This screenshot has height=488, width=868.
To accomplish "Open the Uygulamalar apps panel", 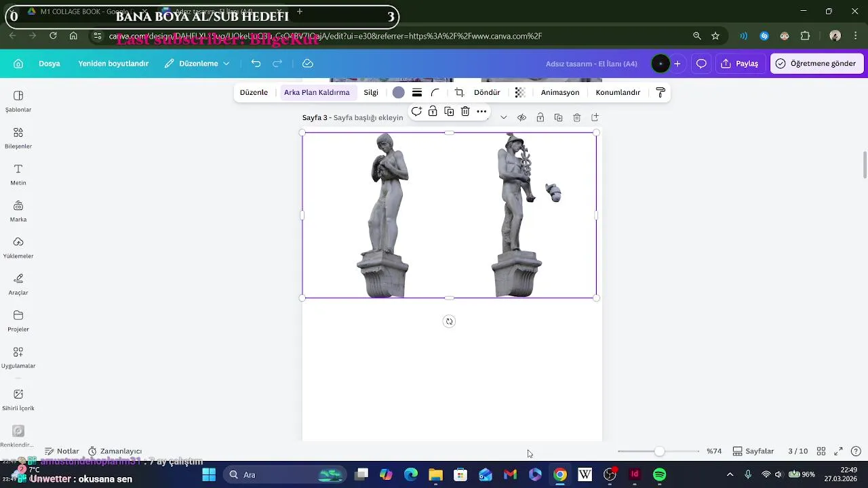I will pos(18,357).
